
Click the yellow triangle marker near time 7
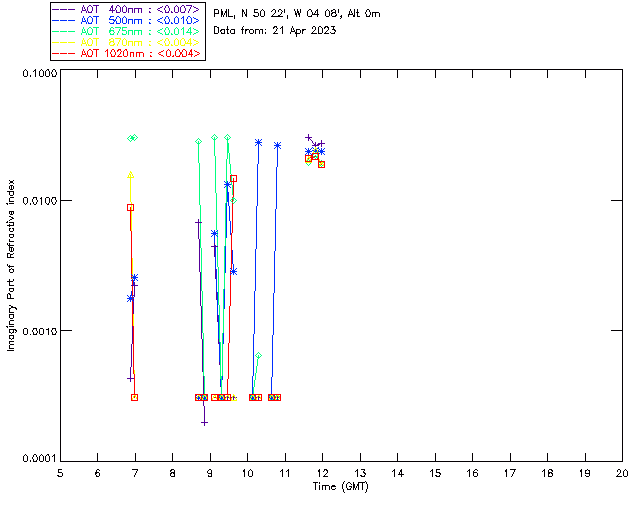pyautogui.click(x=131, y=175)
